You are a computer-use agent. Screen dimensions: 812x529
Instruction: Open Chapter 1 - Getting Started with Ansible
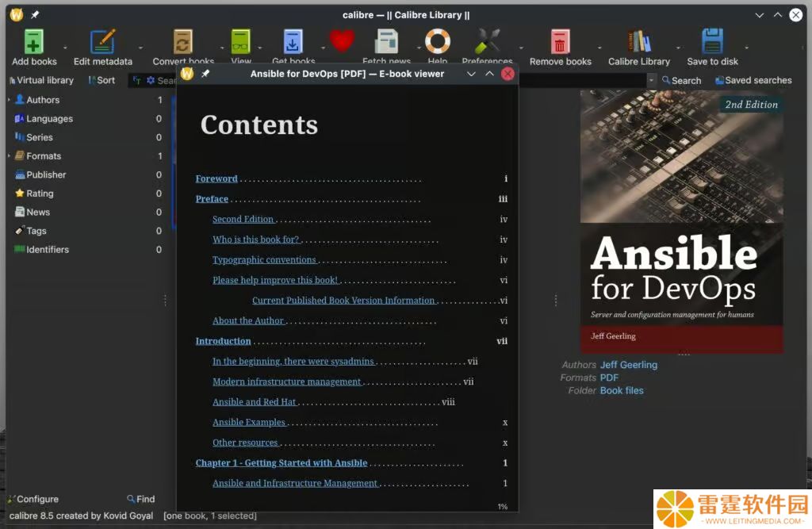click(x=282, y=462)
